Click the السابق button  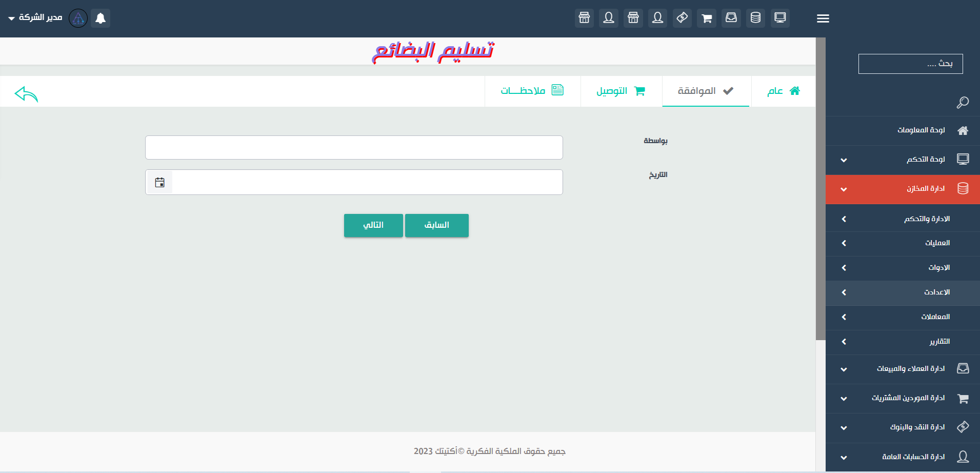pos(437,225)
